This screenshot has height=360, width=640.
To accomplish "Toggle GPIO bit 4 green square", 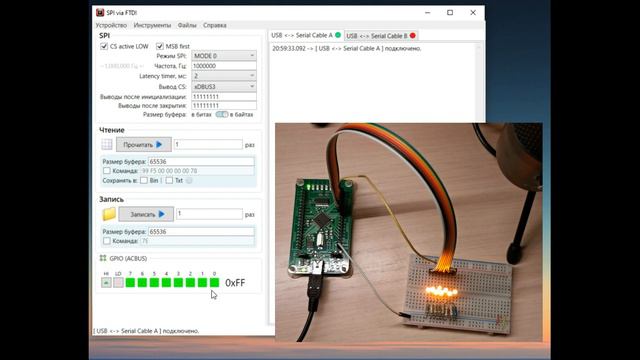I will tap(166, 282).
